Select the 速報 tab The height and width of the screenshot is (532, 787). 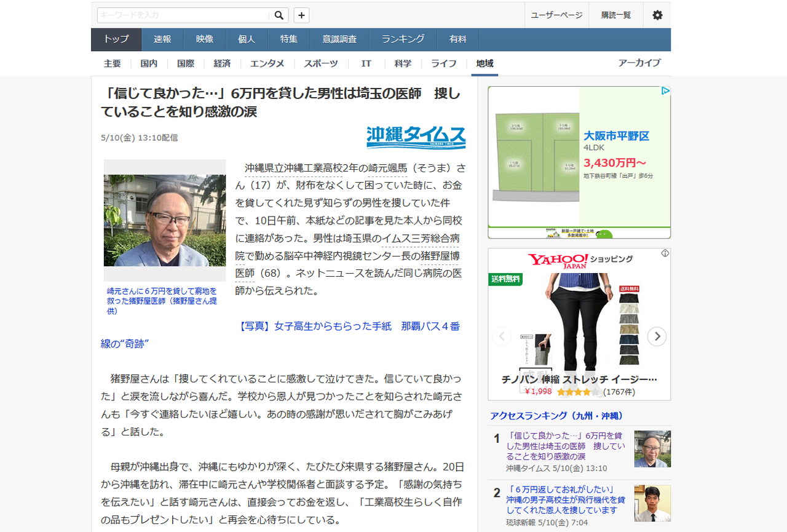pyautogui.click(x=162, y=39)
